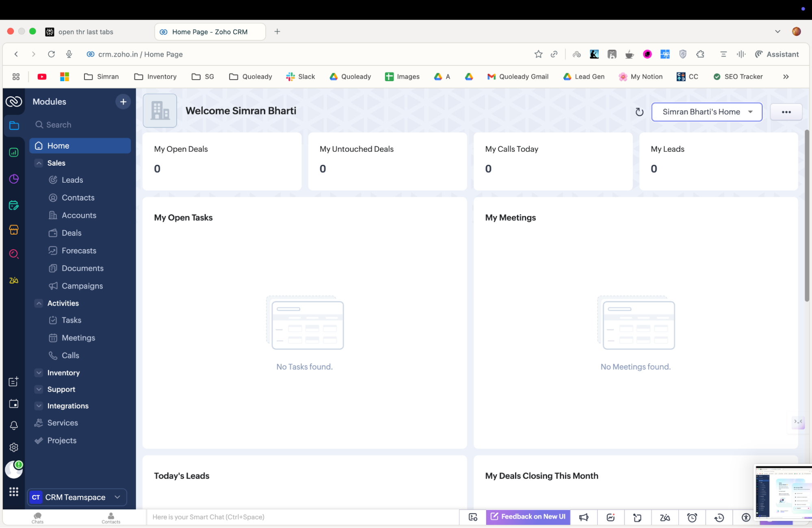
Task: Open the announcements megaphone in bottom bar
Action: 583,517
